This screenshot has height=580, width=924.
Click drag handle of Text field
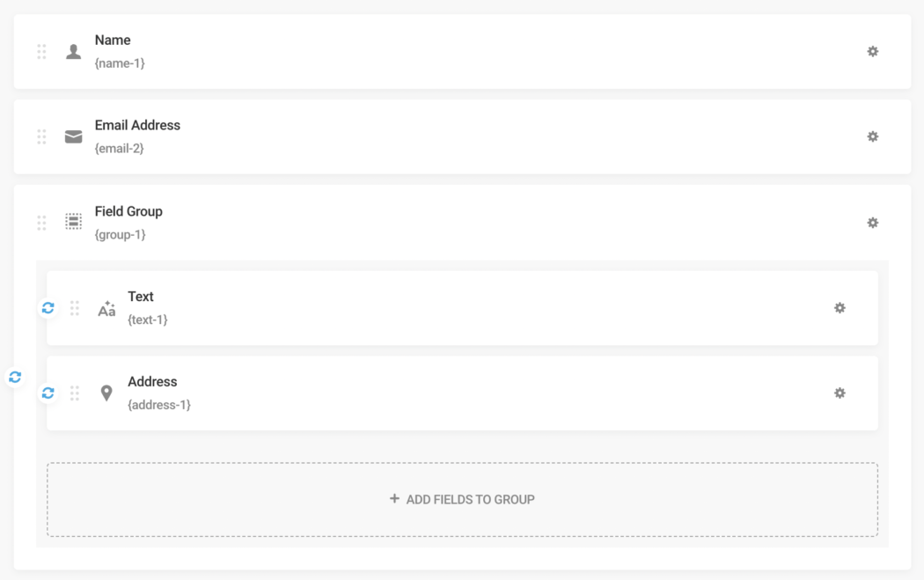75,308
